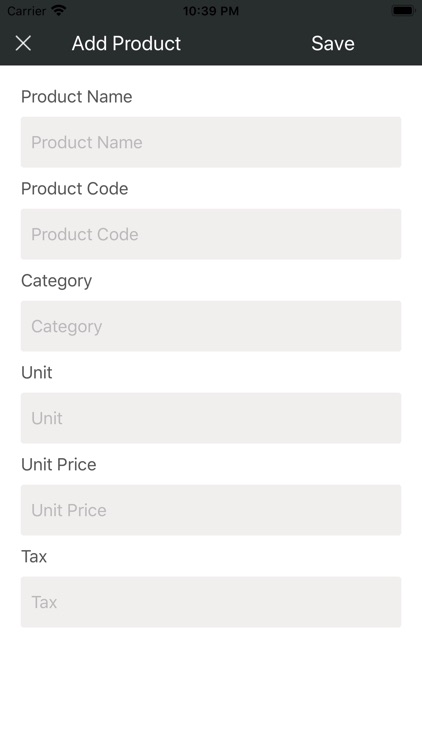Viewport: 422px width, 750px height.
Task: Click the empty white area below the Tax field
Action: pos(211,689)
